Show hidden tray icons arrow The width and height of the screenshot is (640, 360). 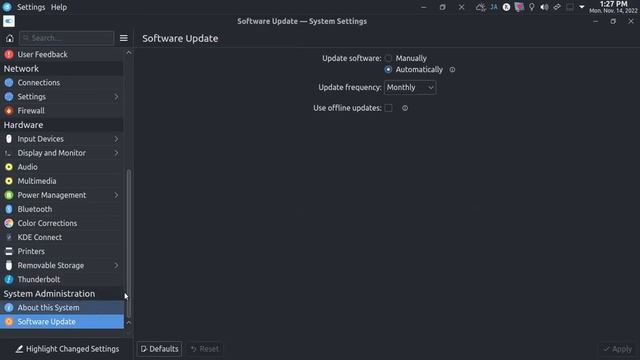[x=582, y=7]
